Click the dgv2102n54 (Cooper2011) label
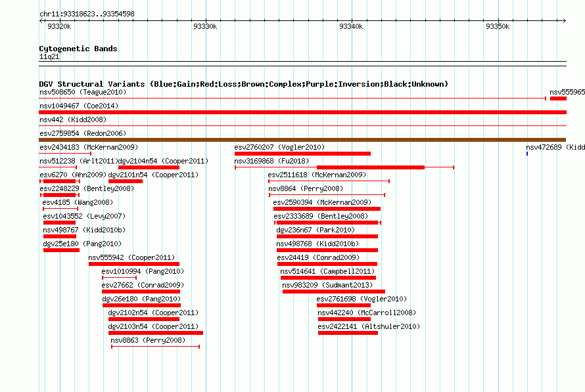The width and height of the screenshot is (585, 392). [153, 313]
